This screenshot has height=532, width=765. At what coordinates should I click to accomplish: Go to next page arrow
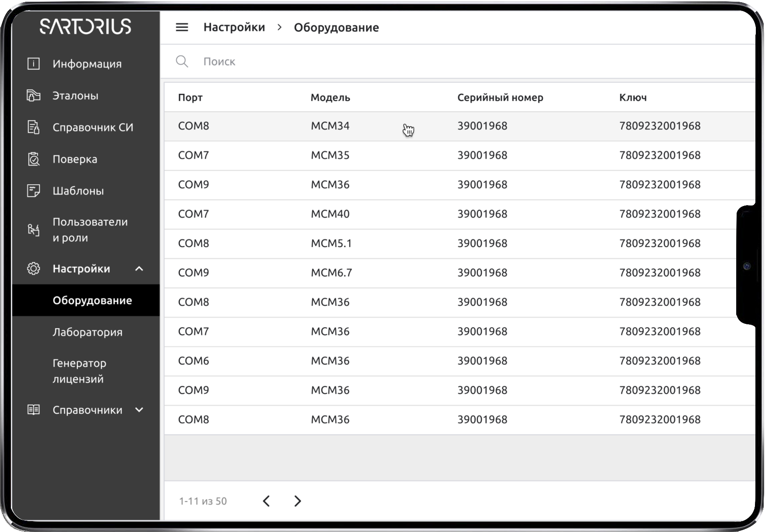tap(298, 501)
